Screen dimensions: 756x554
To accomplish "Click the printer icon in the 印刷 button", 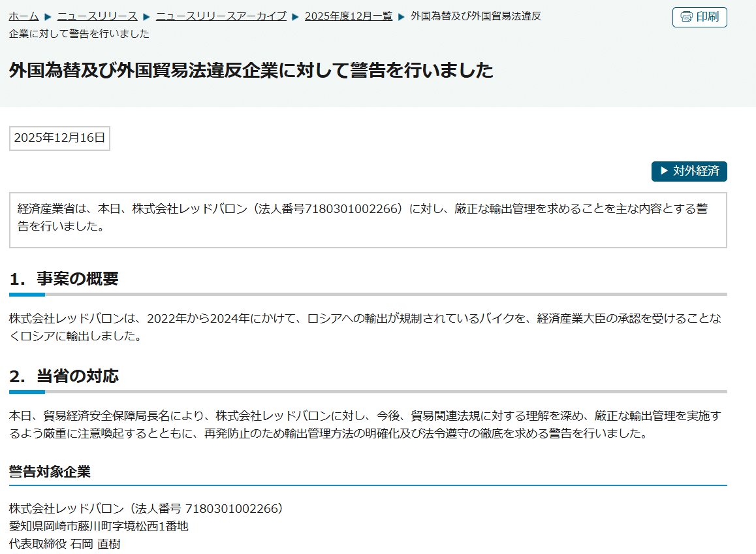I will tap(685, 17).
